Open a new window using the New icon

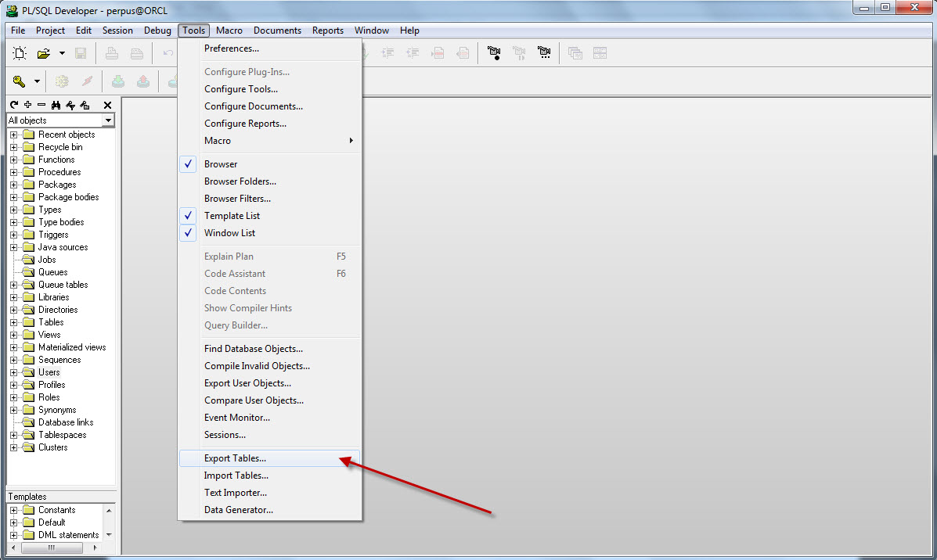pyautogui.click(x=20, y=52)
